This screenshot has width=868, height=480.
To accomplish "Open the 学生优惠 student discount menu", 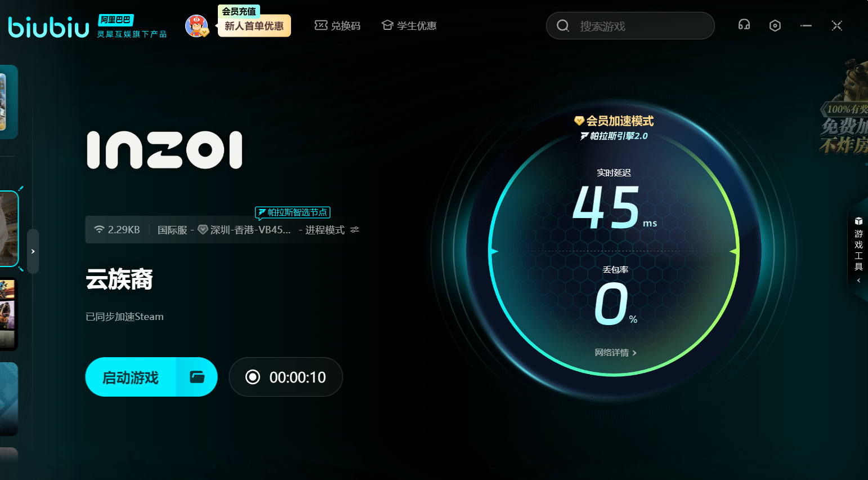I will click(409, 25).
